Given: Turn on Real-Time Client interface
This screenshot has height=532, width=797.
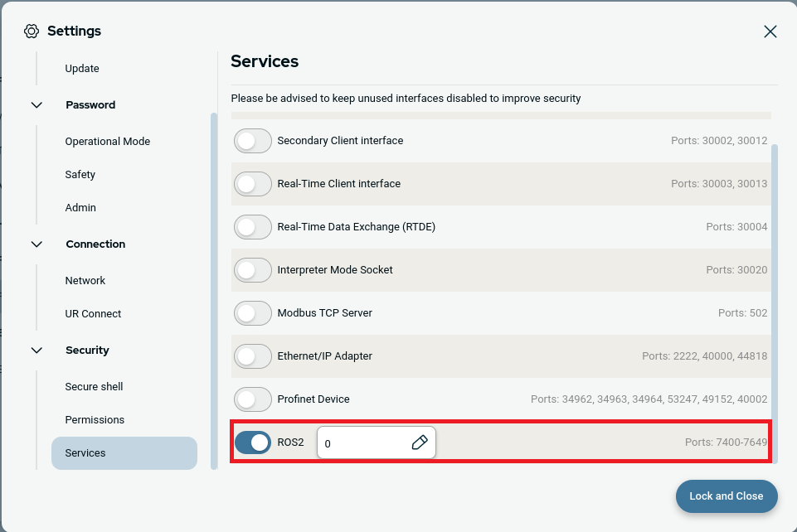Looking at the screenshot, I should click(253, 184).
